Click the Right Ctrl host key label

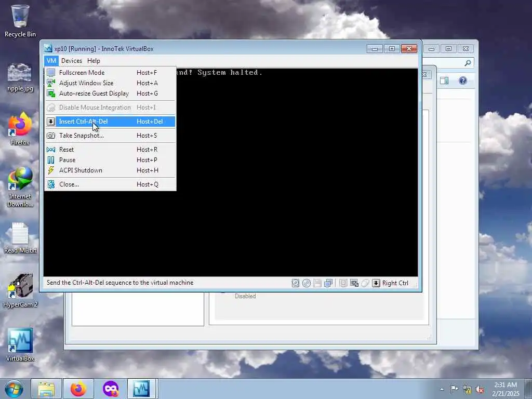point(395,283)
